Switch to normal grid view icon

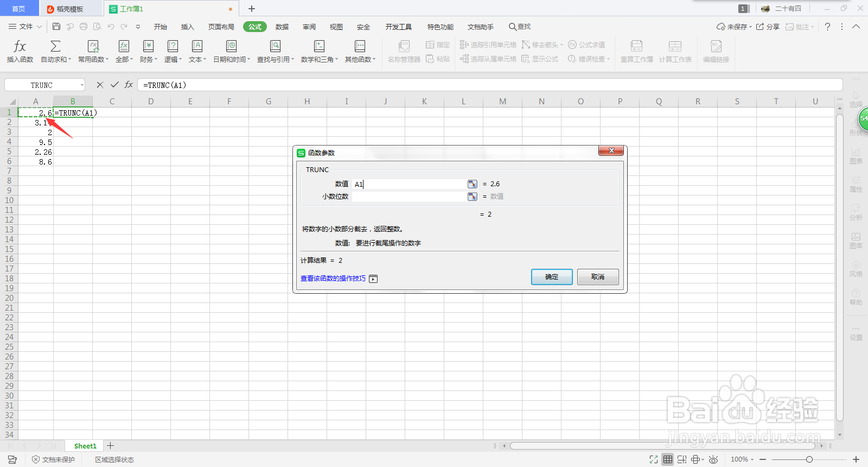coord(668,459)
